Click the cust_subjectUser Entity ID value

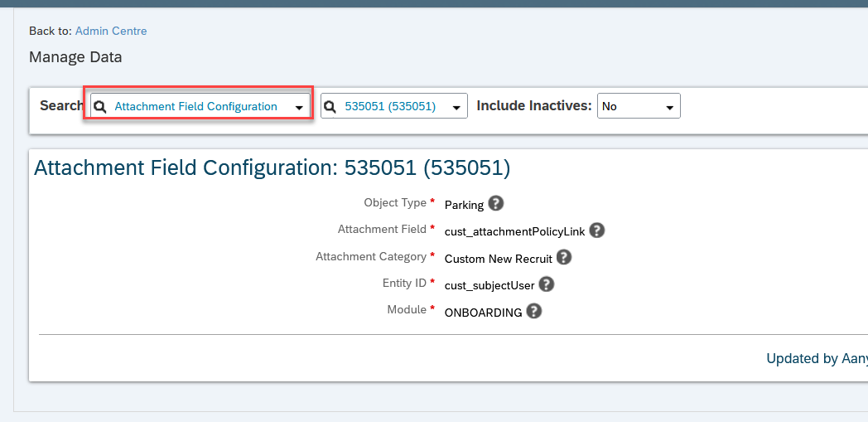click(x=490, y=286)
